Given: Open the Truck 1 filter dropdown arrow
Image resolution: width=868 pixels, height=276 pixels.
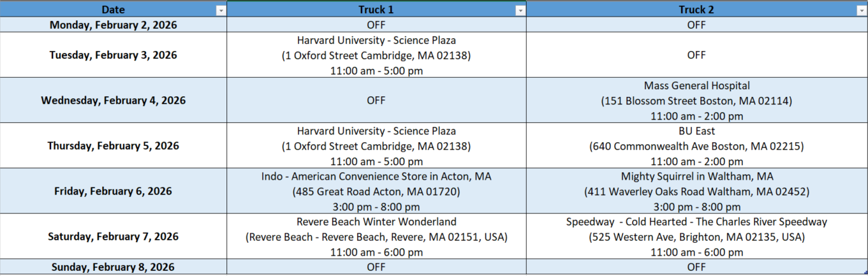Looking at the screenshot, I should pos(520,10).
